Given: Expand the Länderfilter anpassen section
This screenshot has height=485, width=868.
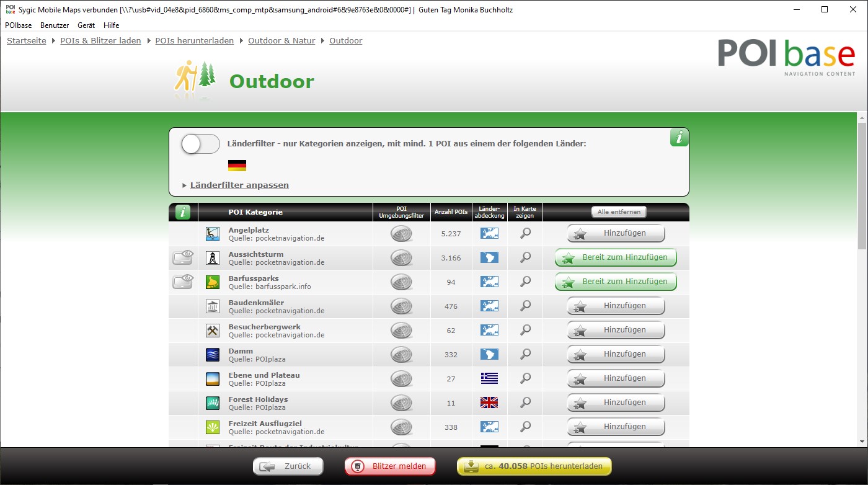Looking at the screenshot, I should click(239, 185).
